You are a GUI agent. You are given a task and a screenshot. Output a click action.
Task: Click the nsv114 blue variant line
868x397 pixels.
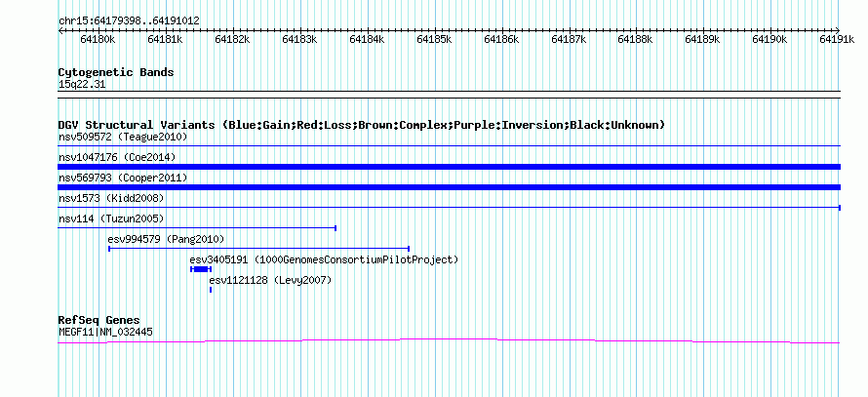tap(197, 228)
